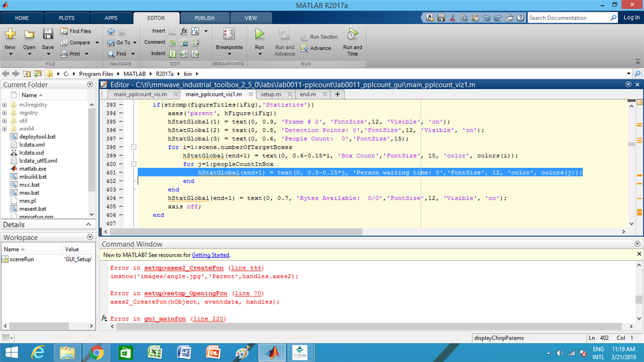This screenshot has height=362, width=644.
Task: Close the New to MATLAB banner
Action: pos(639,254)
